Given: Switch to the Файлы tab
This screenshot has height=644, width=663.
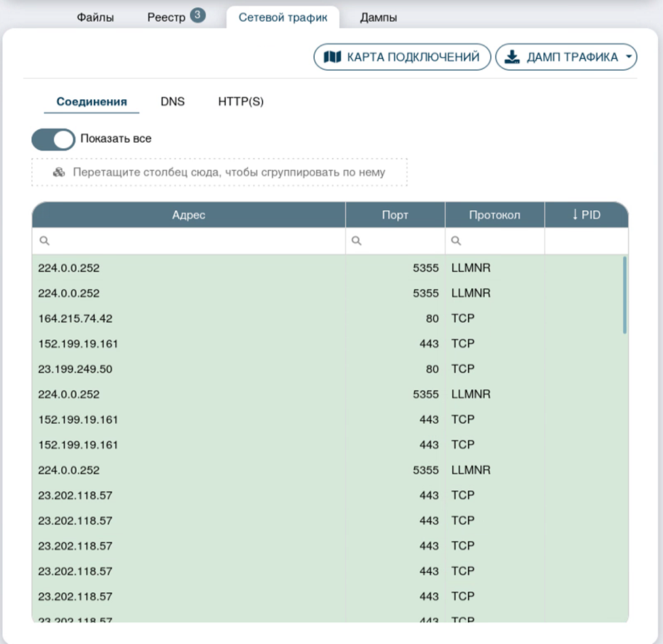Looking at the screenshot, I should point(95,18).
